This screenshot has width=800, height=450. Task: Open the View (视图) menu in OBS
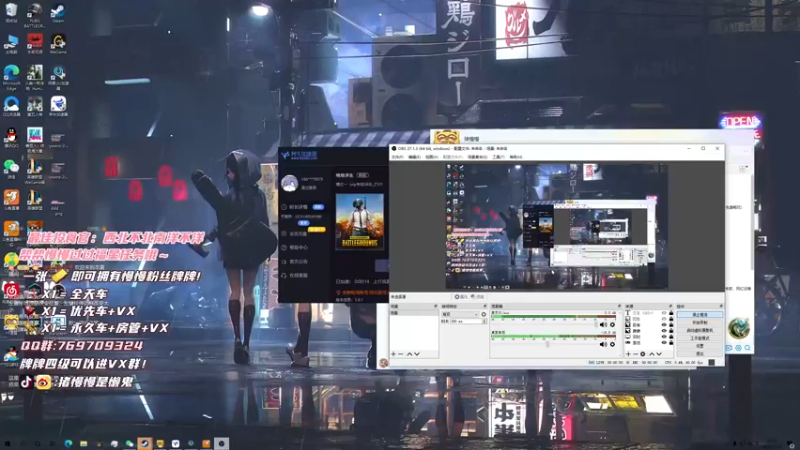(432, 157)
